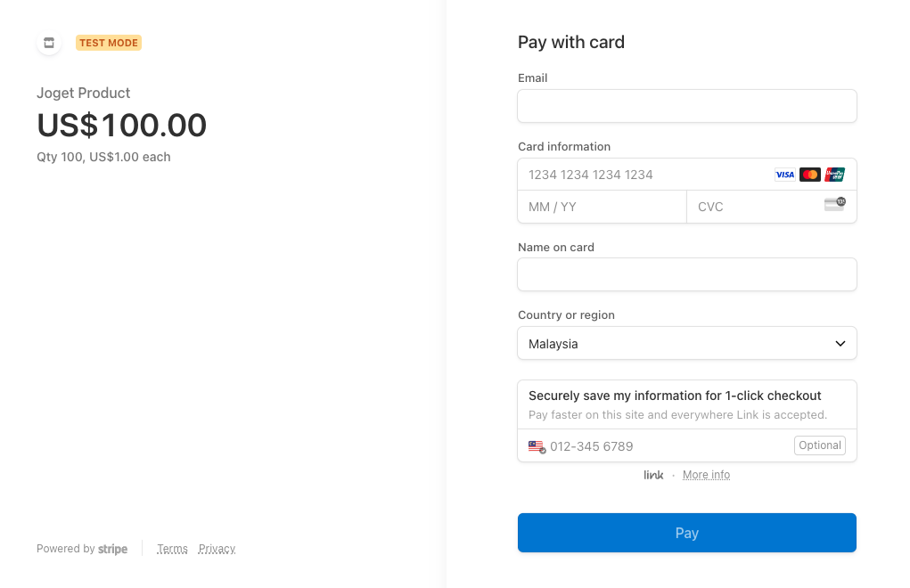The height and width of the screenshot is (588, 910).
Task: Click the phone number field for Link
Action: click(664, 446)
